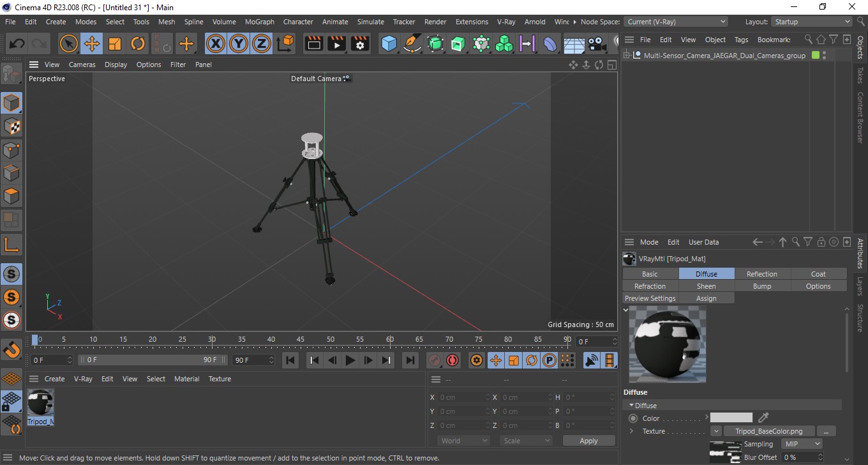Toggle Parameter keyframe recording
This screenshot has height=465, width=868.
click(x=549, y=360)
